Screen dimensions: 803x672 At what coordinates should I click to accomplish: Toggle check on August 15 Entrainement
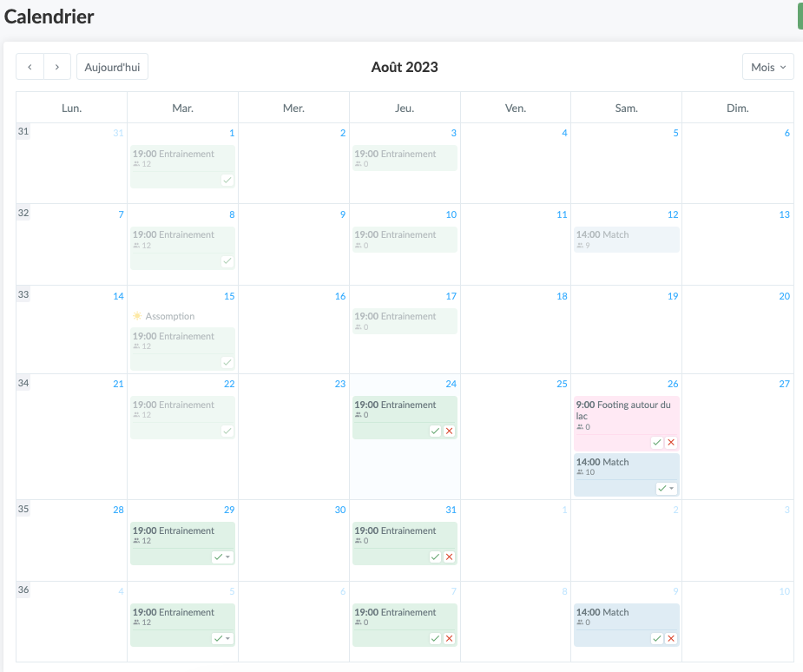point(227,362)
